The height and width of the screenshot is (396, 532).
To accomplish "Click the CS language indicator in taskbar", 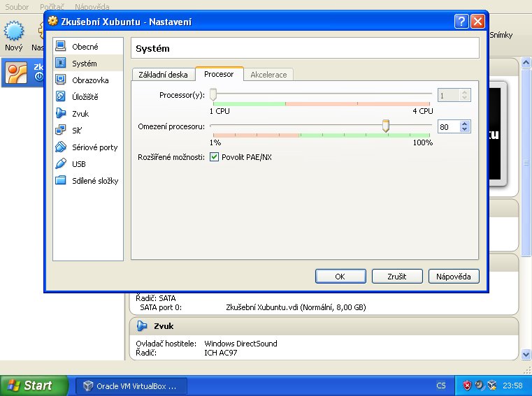I will [x=440, y=386].
